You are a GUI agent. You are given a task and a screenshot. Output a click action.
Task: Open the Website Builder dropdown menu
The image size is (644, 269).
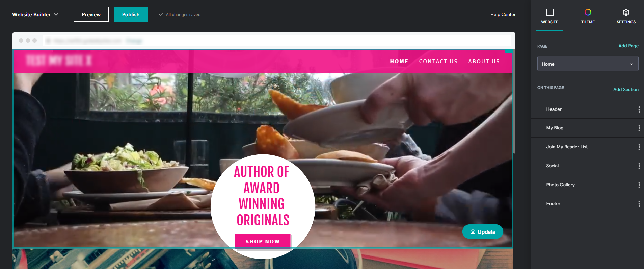[x=35, y=14]
